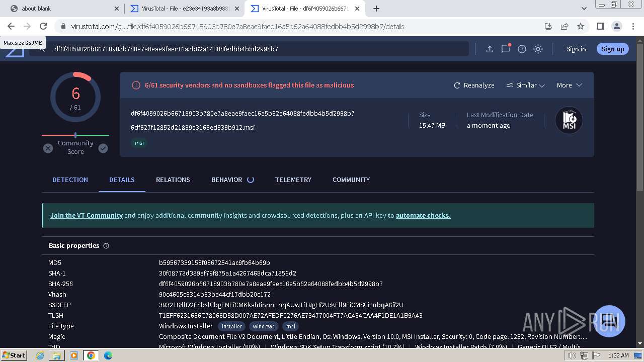Screen dimensions: 644x362
Task: Open File Explorer from taskbar
Action: (57, 355)
